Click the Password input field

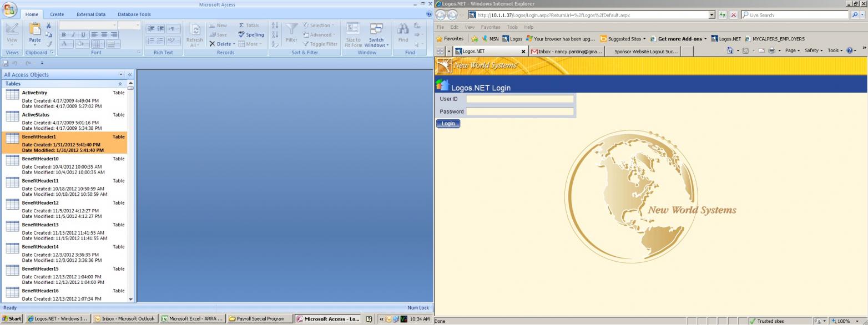[519, 111]
